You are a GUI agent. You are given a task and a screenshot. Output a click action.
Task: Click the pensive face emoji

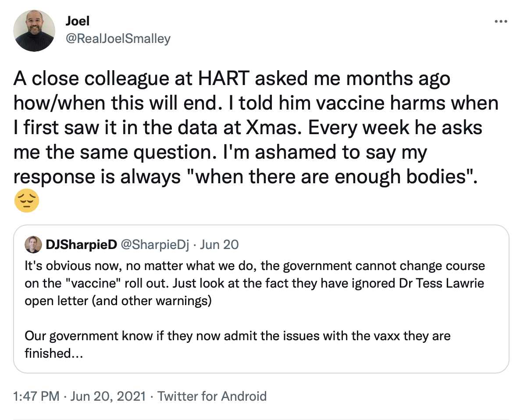27,202
